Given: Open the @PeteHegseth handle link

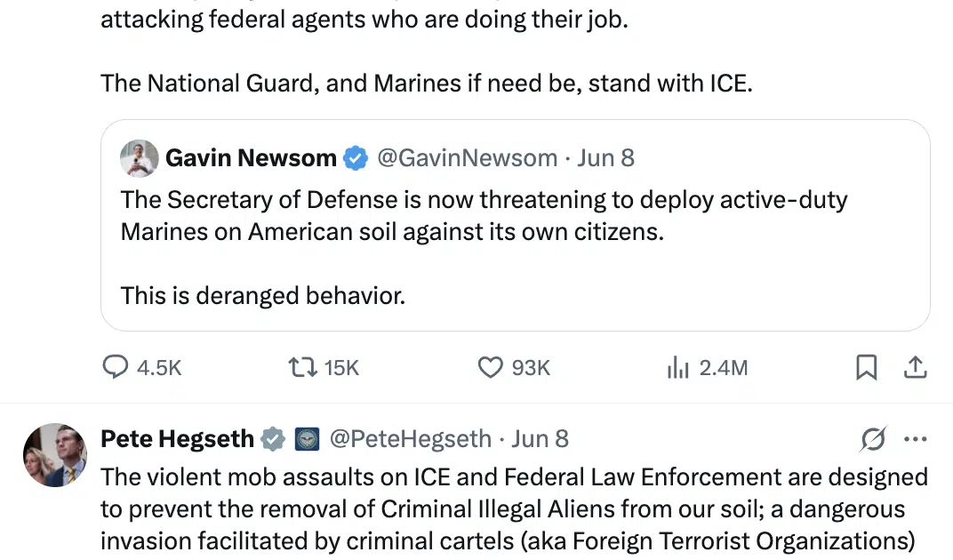Looking at the screenshot, I should [x=410, y=438].
